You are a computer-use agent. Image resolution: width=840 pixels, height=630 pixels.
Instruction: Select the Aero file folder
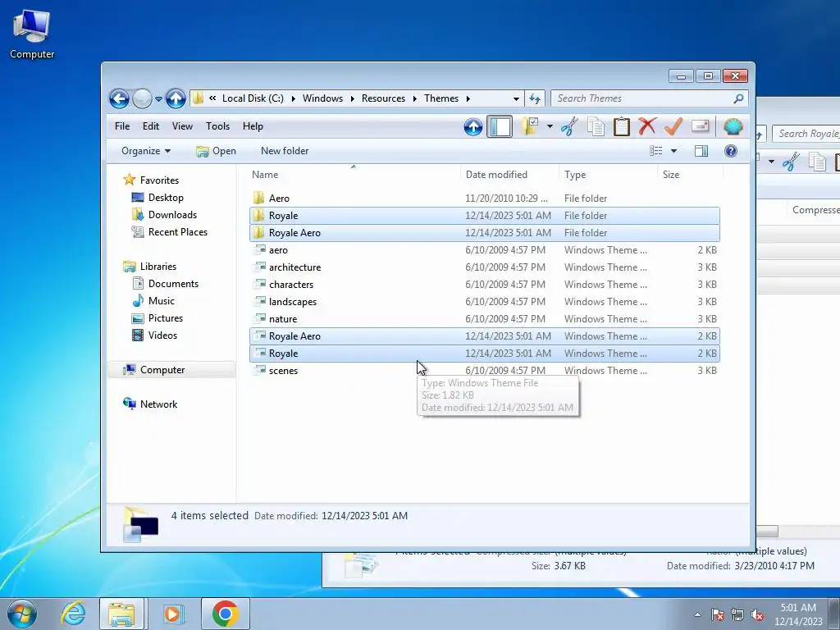[484, 199]
